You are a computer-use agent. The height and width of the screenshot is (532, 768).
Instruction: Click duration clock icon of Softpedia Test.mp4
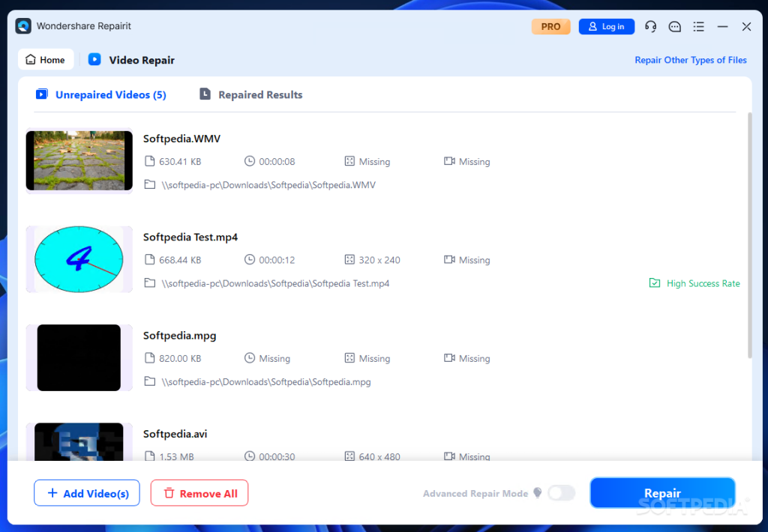(250, 260)
